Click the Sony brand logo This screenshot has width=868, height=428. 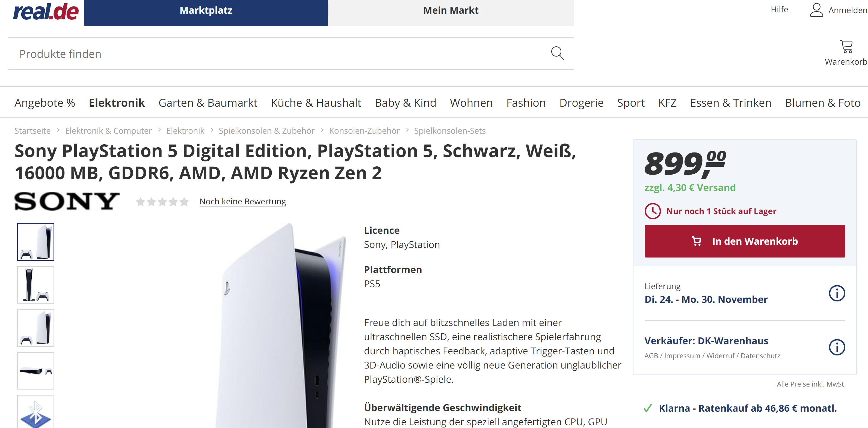tap(67, 201)
